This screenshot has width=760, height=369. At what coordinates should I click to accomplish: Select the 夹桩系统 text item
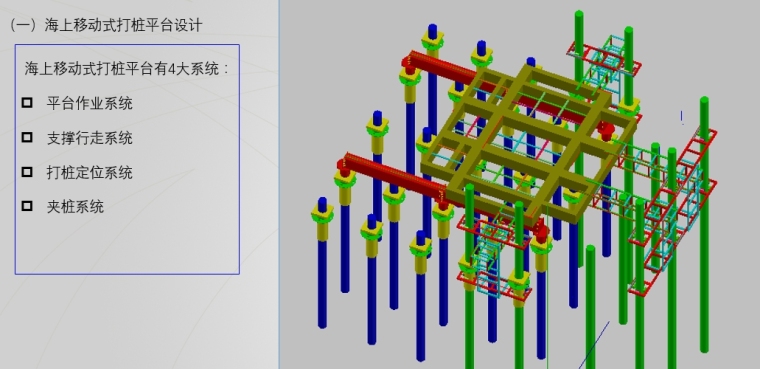76,207
